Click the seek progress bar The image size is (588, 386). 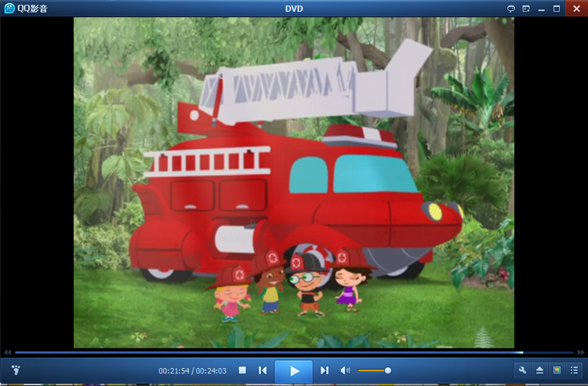[294, 352]
